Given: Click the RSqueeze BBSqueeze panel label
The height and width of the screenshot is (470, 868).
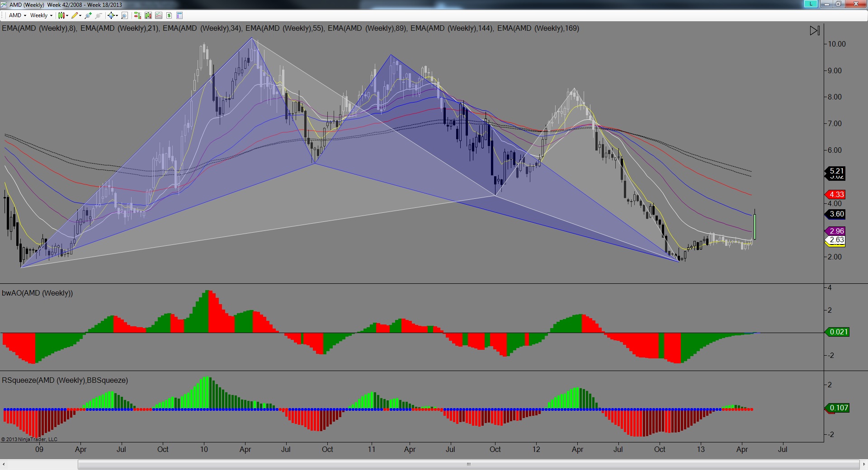Looking at the screenshot, I should coord(65,380).
